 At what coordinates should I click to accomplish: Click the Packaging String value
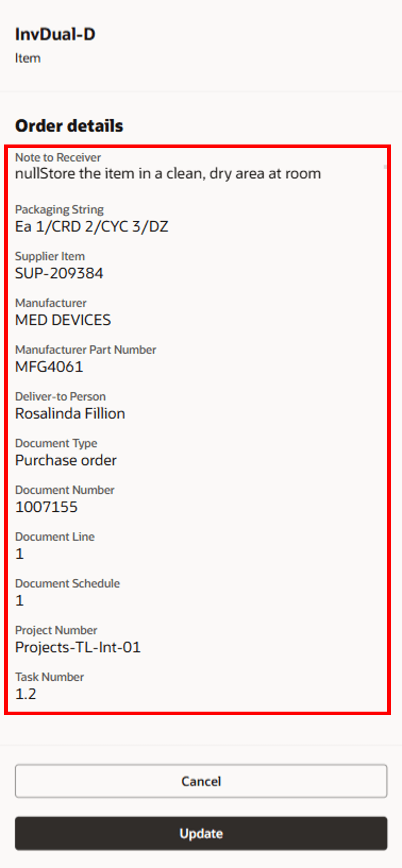(92, 227)
